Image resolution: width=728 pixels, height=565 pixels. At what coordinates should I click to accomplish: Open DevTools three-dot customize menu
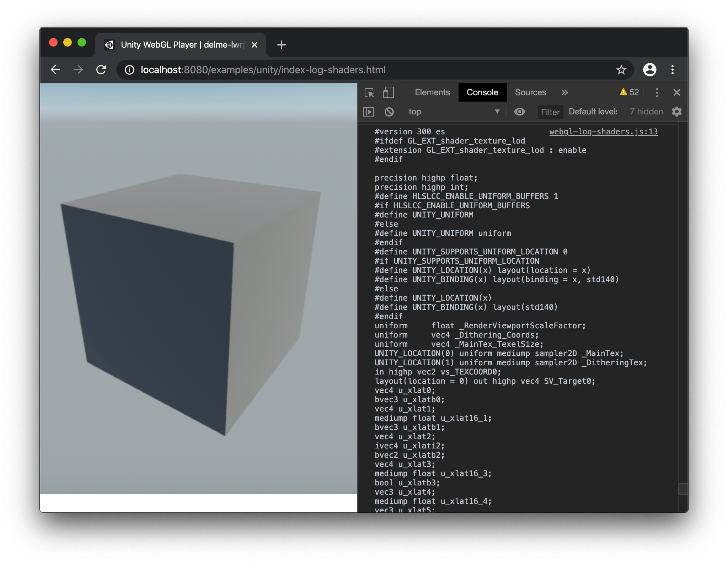point(657,93)
